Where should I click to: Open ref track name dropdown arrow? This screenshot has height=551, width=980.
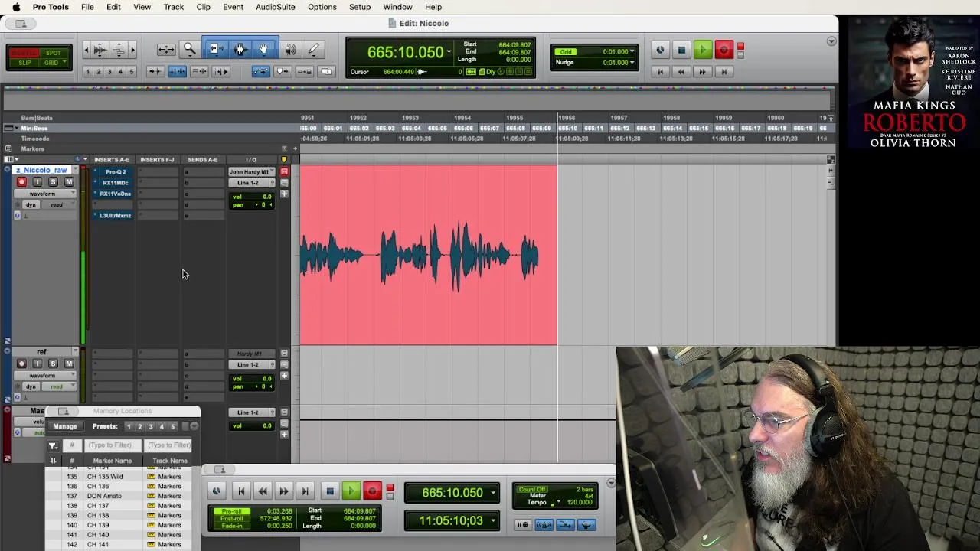(x=75, y=352)
